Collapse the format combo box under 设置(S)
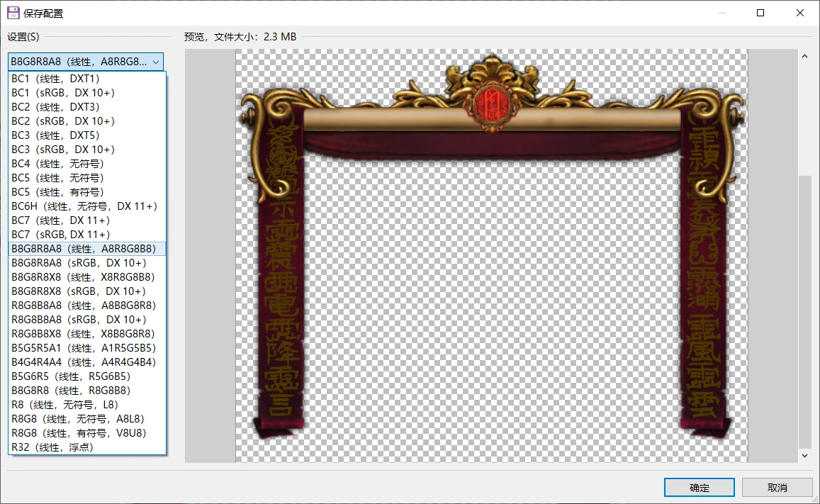Viewport: 820px width, 504px height. pos(86,62)
